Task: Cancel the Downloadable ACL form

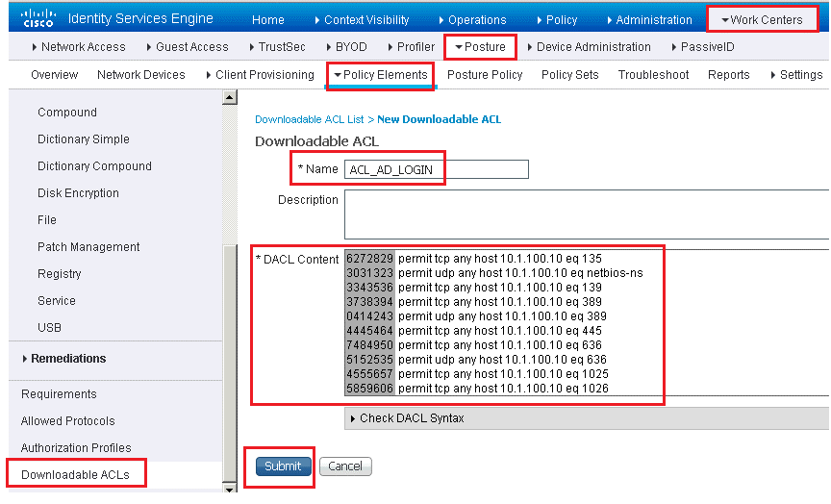Action: tap(345, 466)
